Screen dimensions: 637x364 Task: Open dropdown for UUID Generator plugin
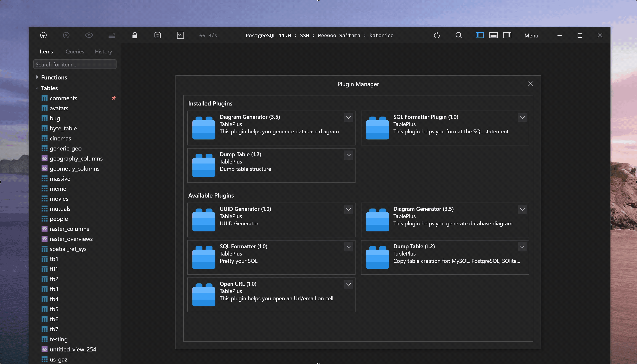pos(348,209)
